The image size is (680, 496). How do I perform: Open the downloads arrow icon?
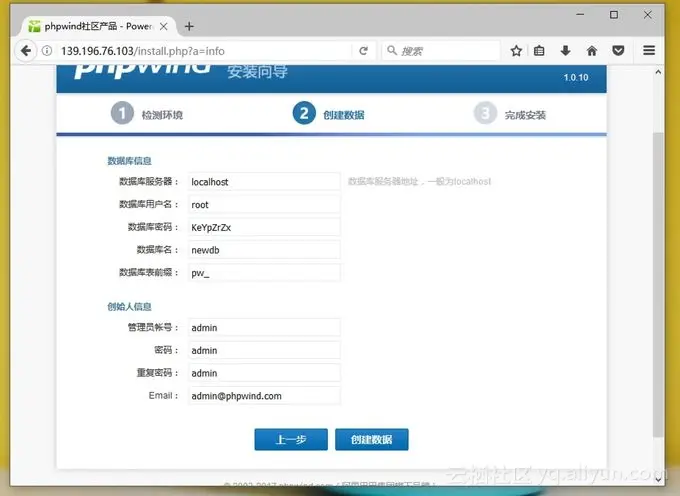(x=565, y=51)
